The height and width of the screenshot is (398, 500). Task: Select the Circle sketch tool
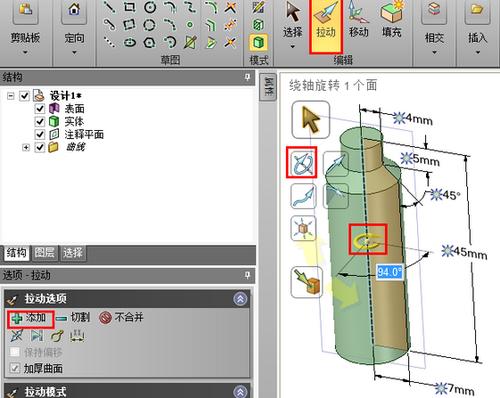(150, 7)
